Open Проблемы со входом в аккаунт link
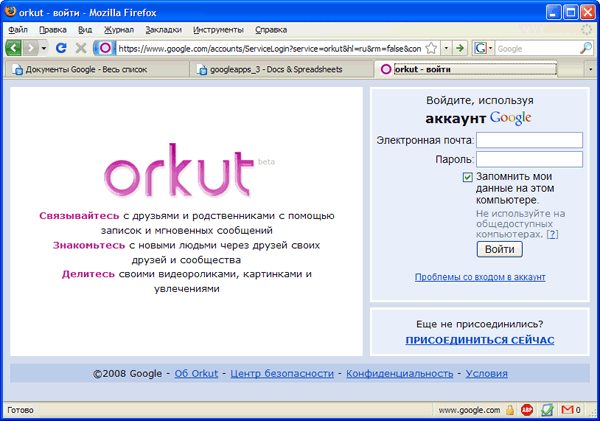 (480, 277)
